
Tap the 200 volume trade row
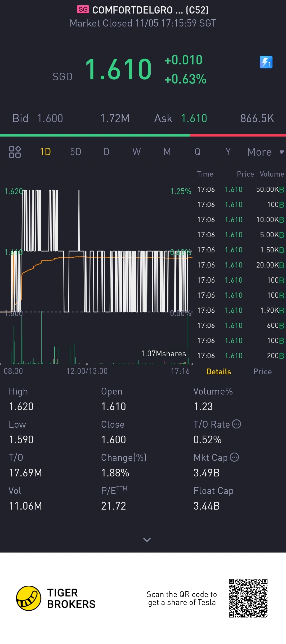[241, 356]
